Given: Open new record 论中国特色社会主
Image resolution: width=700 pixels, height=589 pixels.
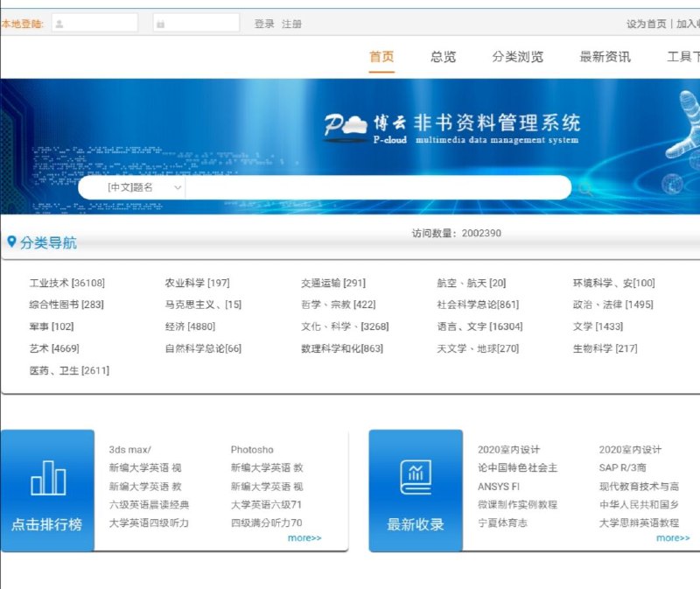Looking at the screenshot, I should (x=517, y=467).
